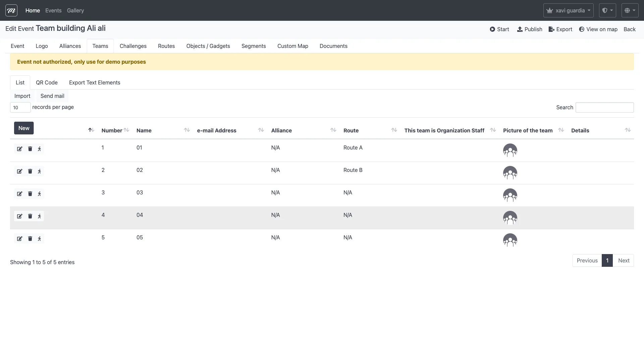This screenshot has width=644, height=362.
Task: Open the xavi guardia user dropdown
Action: [568, 10]
